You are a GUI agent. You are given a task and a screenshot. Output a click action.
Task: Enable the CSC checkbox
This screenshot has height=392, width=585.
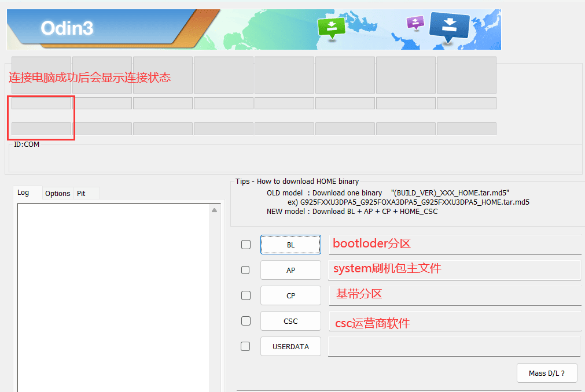point(246,321)
